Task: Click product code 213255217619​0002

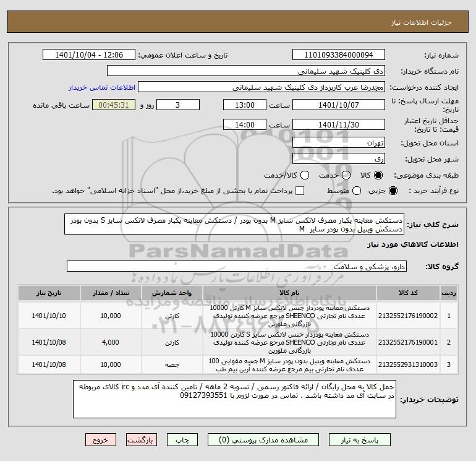Action: [x=408, y=316]
